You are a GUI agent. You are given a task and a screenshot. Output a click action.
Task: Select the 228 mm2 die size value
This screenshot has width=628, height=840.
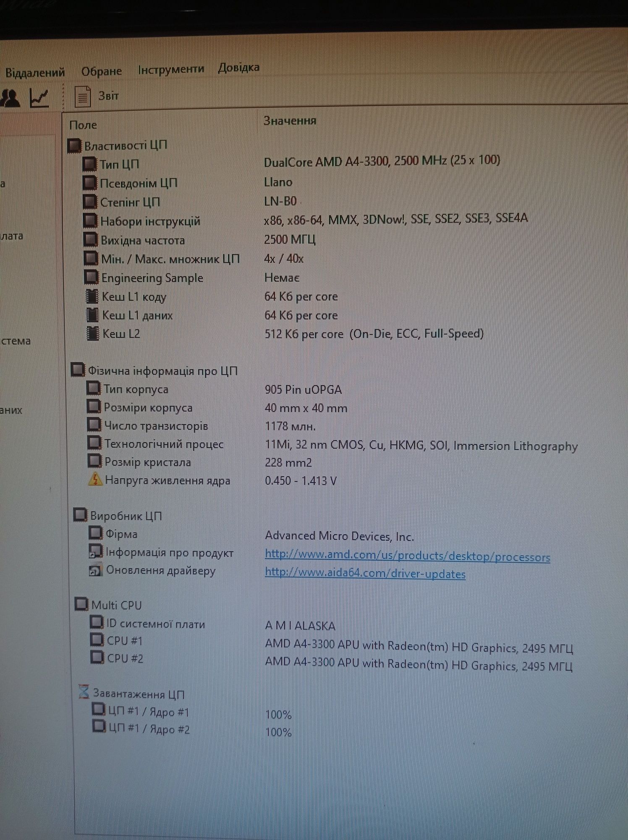coord(288,463)
